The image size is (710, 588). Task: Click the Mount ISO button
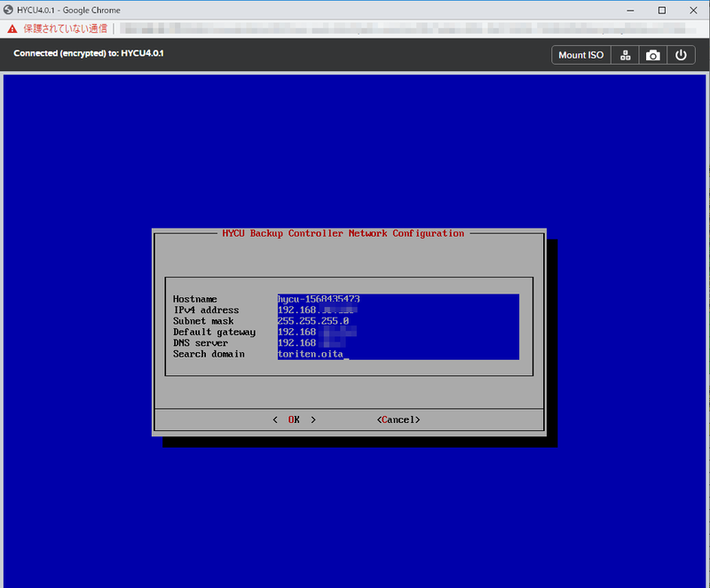click(581, 55)
